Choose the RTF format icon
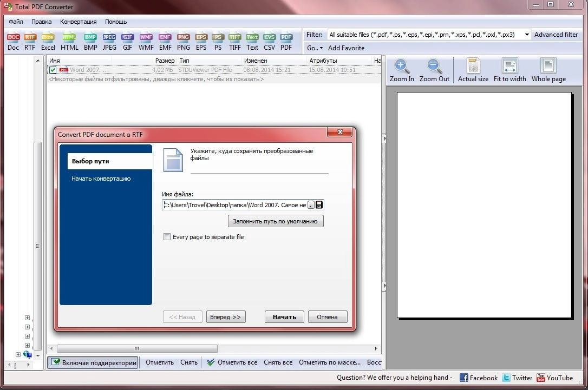This screenshot has height=390, width=588. coord(30,42)
